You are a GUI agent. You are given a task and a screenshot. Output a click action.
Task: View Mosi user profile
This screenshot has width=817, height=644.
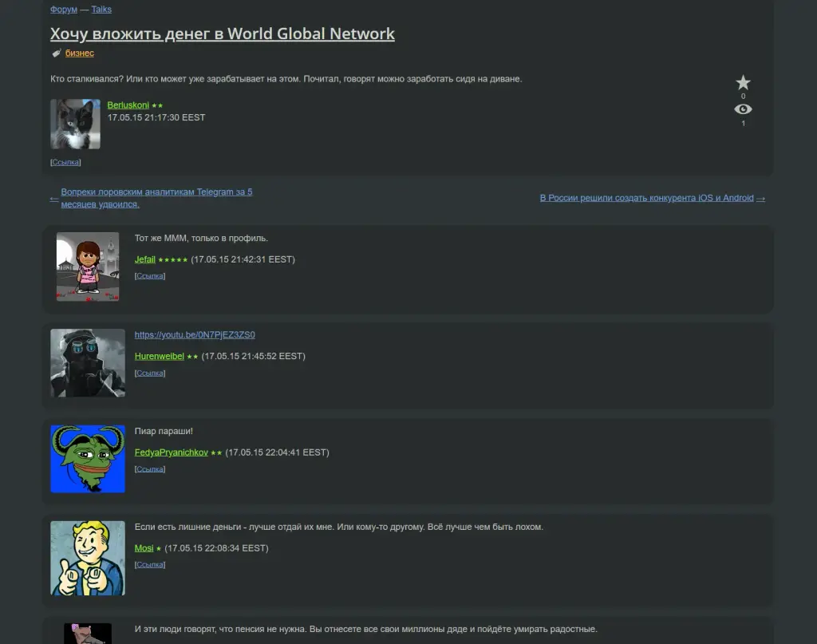[x=144, y=548]
